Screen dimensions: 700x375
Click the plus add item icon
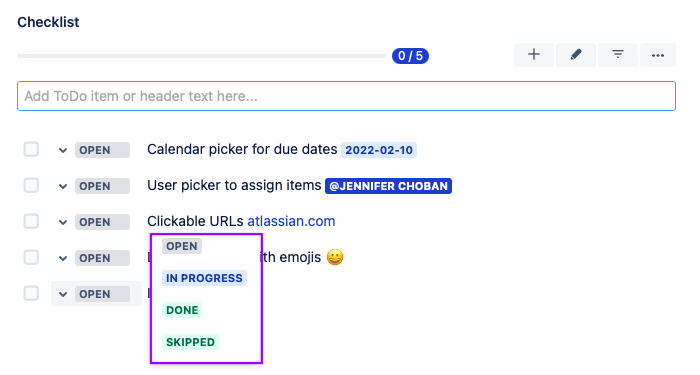533,55
